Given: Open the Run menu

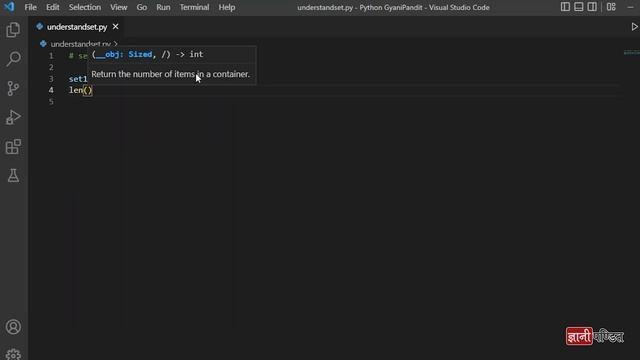Looking at the screenshot, I should 163,7.
